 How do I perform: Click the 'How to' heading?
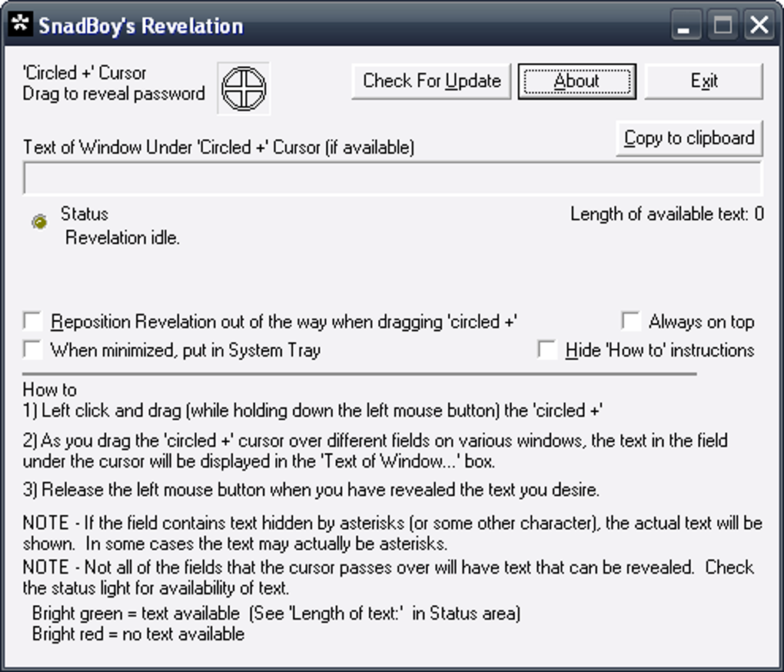coord(49,390)
